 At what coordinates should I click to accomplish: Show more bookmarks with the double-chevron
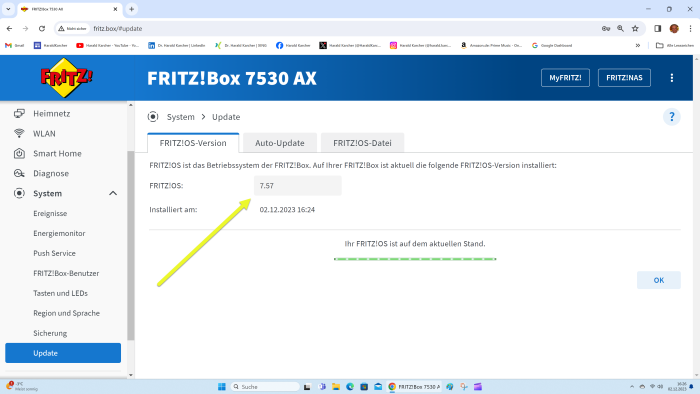pyautogui.click(x=638, y=46)
